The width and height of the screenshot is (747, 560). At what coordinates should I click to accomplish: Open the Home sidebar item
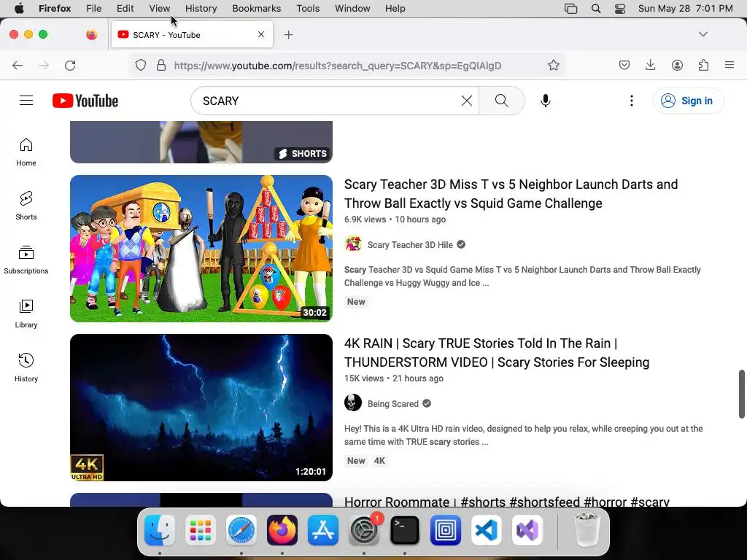[26, 152]
